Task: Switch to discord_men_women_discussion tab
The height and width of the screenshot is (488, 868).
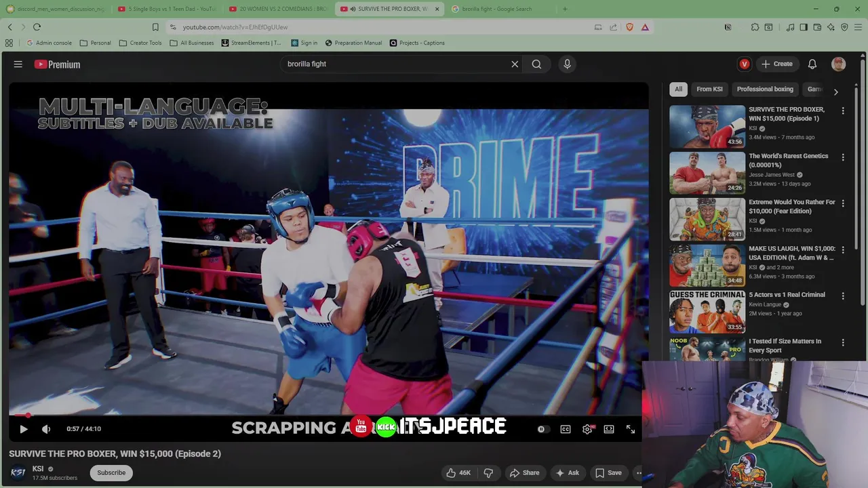Action: [56, 9]
